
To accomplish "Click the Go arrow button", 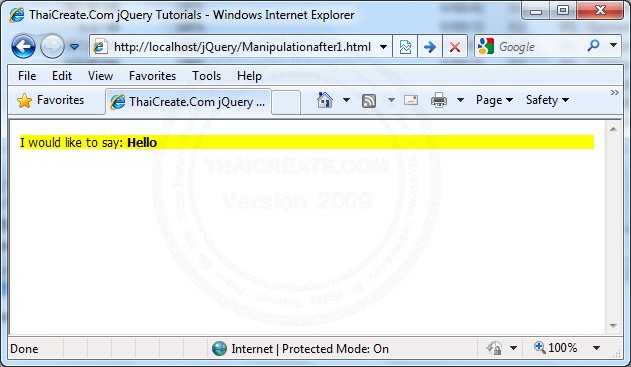I will pos(430,47).
